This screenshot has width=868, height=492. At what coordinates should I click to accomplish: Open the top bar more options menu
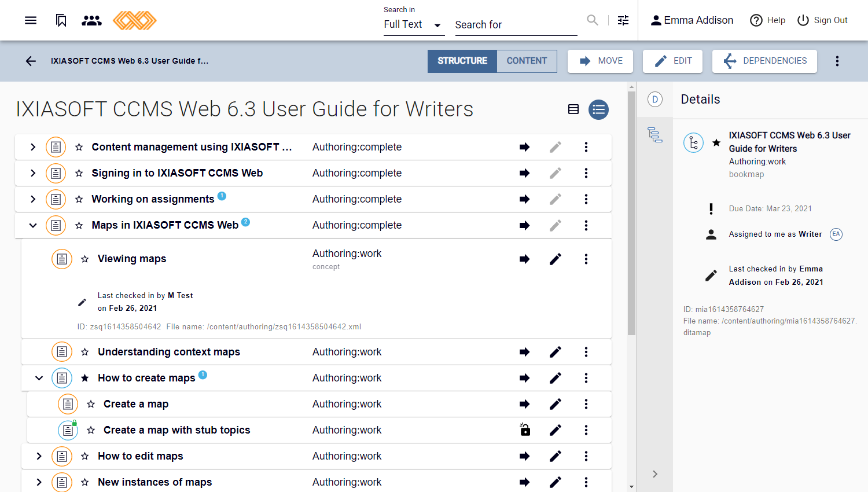pos(837,61)
